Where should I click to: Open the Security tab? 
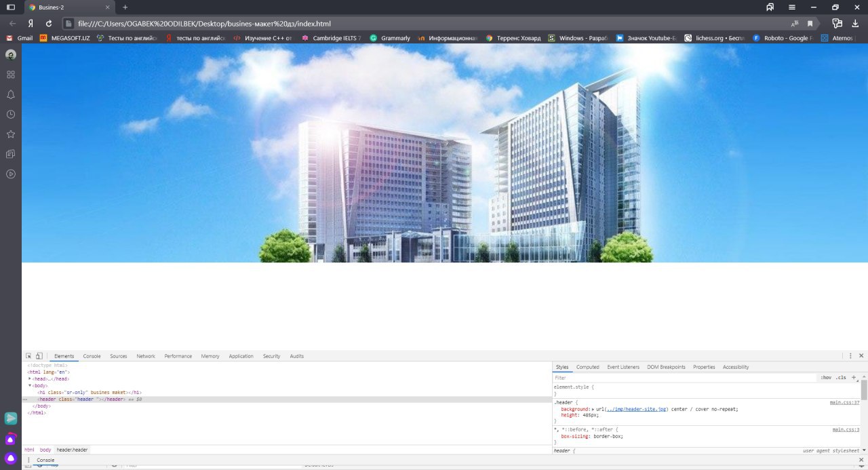point(272,356)
